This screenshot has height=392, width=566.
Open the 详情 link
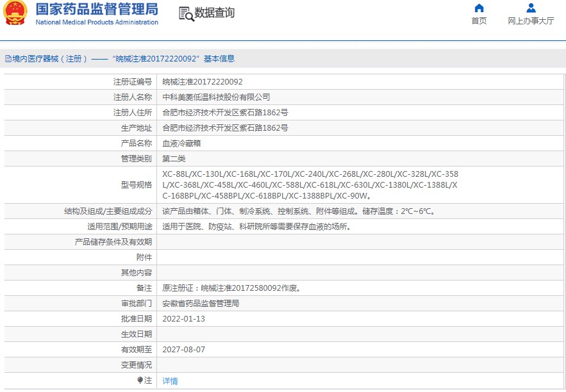tap(170, 381)
